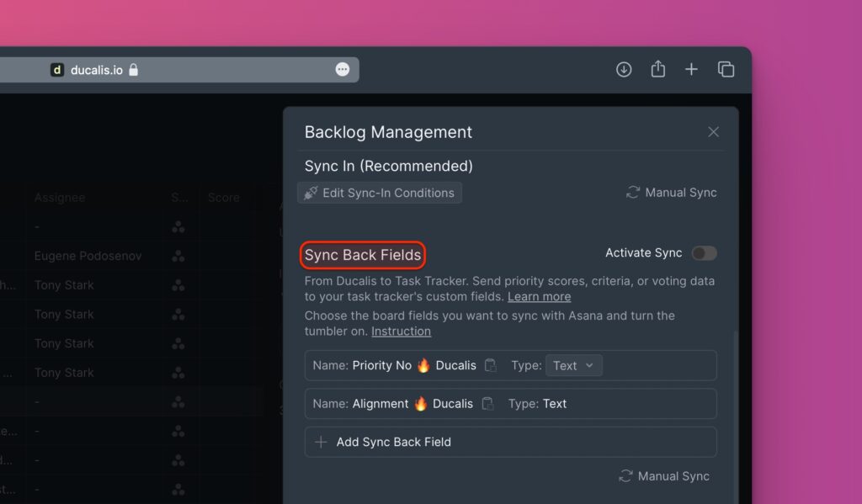Click the Priority No Ducalis field name
The height and width of the screenshot is (504, 862).
click(414, 365)
